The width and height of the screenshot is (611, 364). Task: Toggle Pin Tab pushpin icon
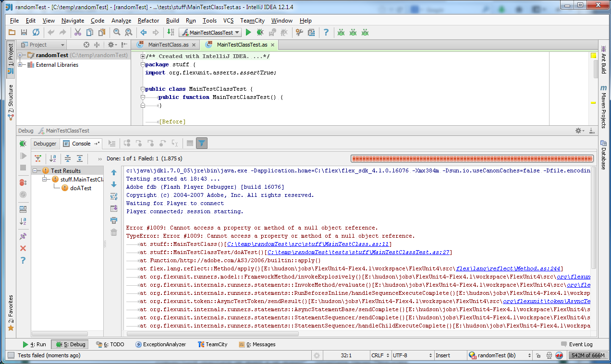tap(23, 236)
